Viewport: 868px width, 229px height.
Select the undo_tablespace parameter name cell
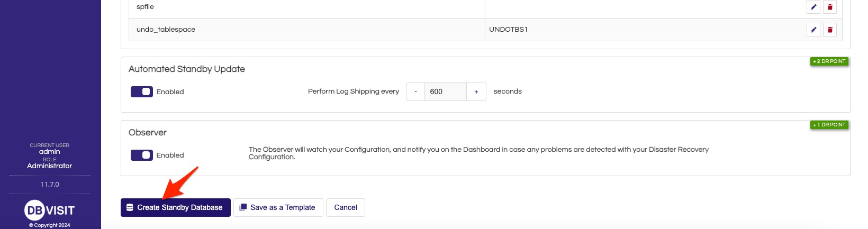coord(307,30)
